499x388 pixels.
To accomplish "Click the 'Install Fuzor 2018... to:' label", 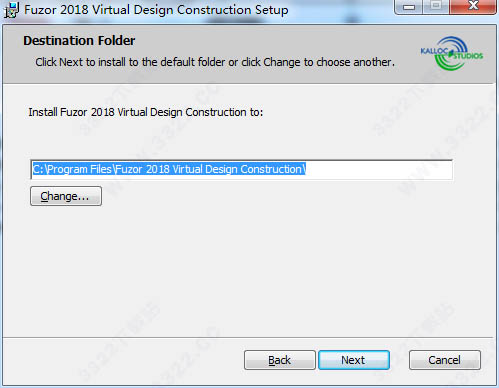I will (146, 112).
